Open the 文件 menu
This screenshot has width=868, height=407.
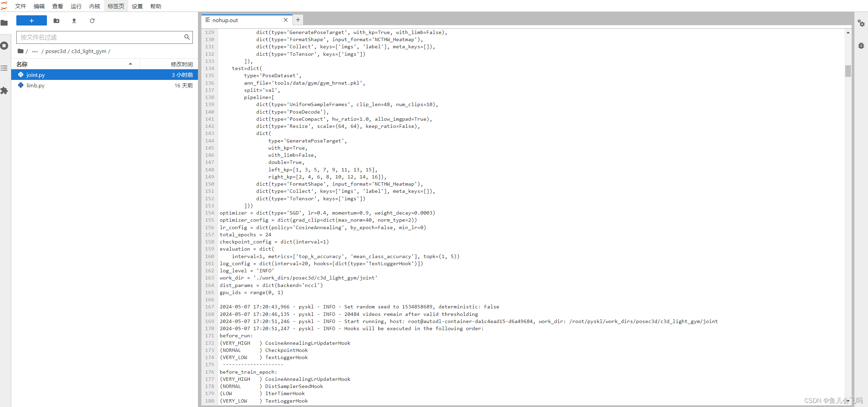[20, 6]
